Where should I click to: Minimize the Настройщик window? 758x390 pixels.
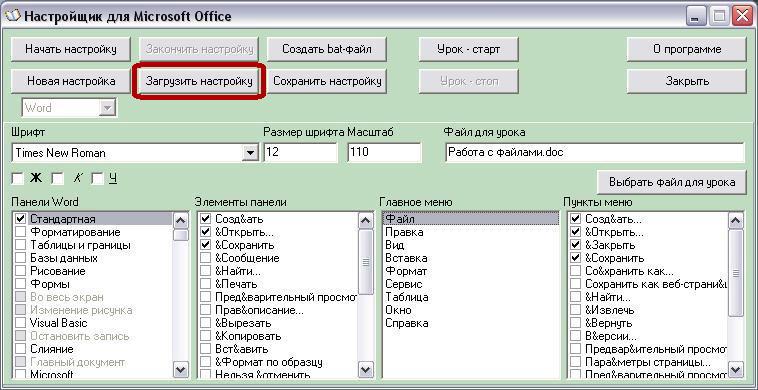tap(695, 17)
